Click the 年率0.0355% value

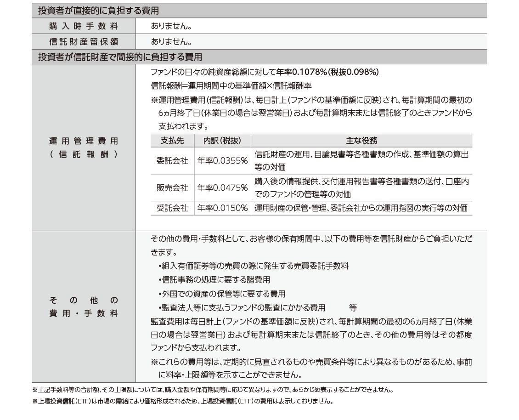222,161
